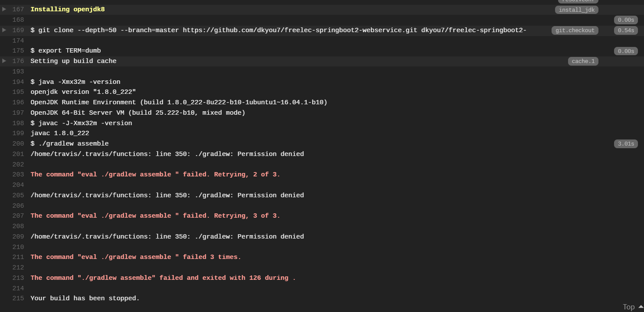This screenshot has width=644, height=312.
Task: Click the 'Retrying, 3 of 3' error line
Action: pos(155,216)
